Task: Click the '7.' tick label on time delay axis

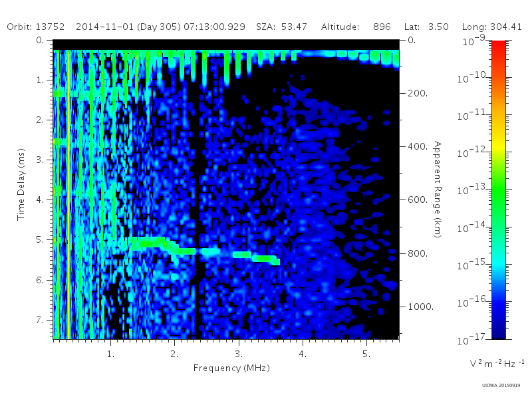Action: coord(40,320)
